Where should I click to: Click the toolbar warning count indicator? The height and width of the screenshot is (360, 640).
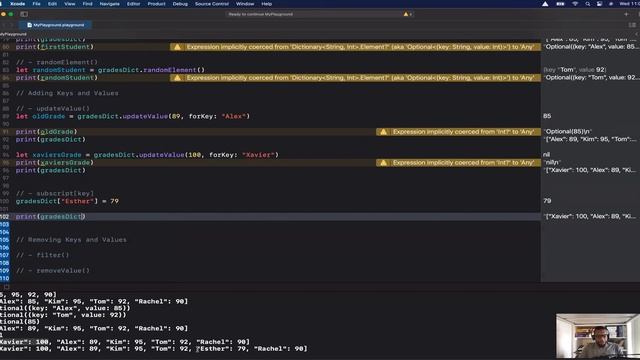[408, 14]
